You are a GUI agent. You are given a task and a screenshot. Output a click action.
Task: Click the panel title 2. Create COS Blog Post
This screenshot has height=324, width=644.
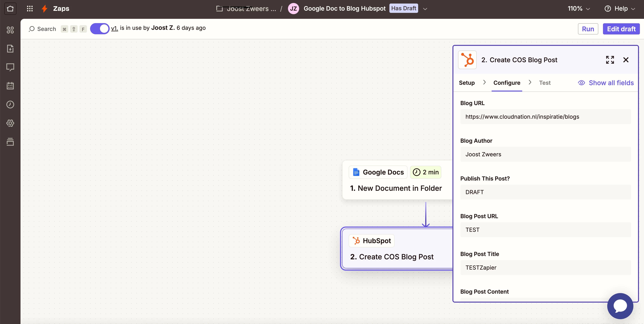point(519,60)
